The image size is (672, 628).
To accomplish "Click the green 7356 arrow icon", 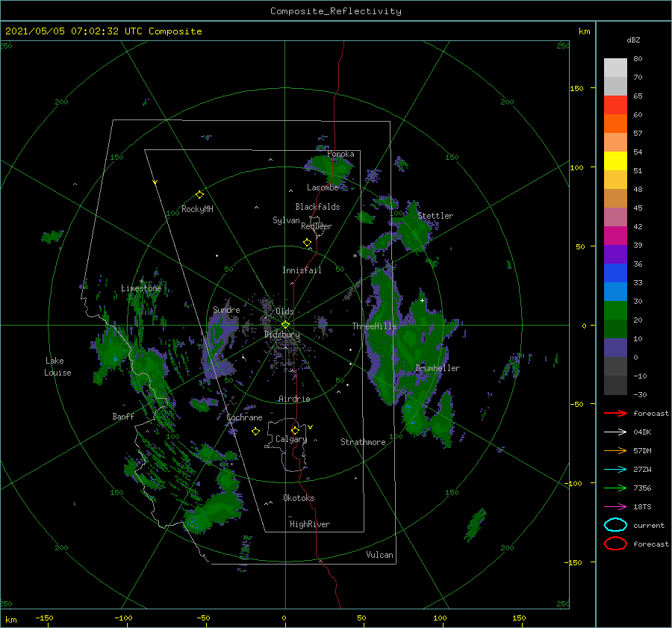I will pyautogui.click(x=615, y=488).
